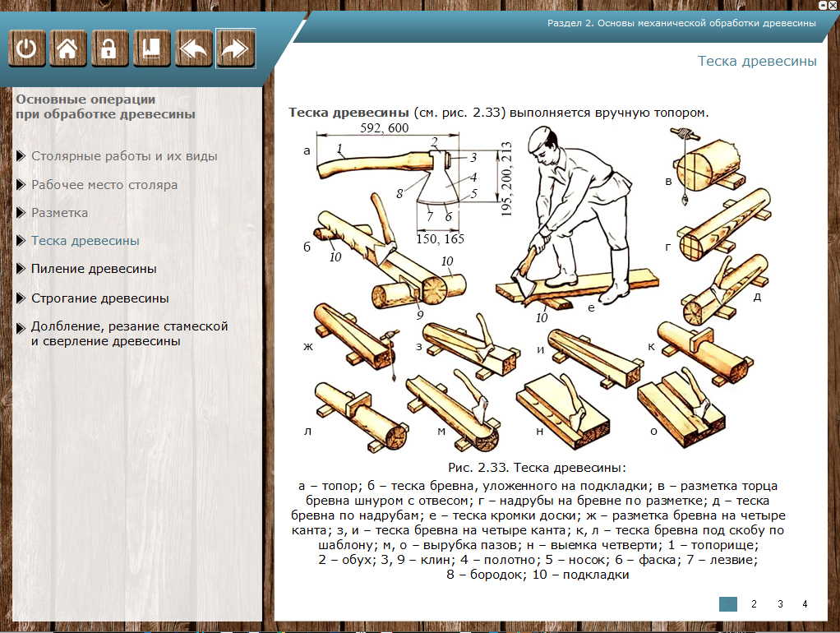Go forward with the right arrow
This screenshot has height=633, width=840.
tap(236, 49)
